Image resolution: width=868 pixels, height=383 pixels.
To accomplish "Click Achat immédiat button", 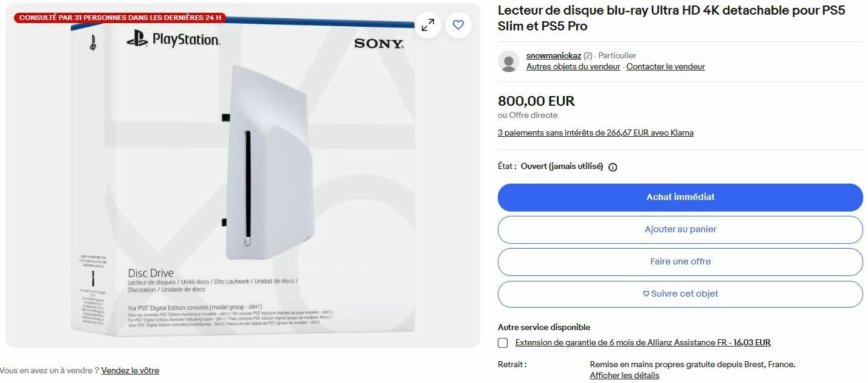I will tap(680, 197).
